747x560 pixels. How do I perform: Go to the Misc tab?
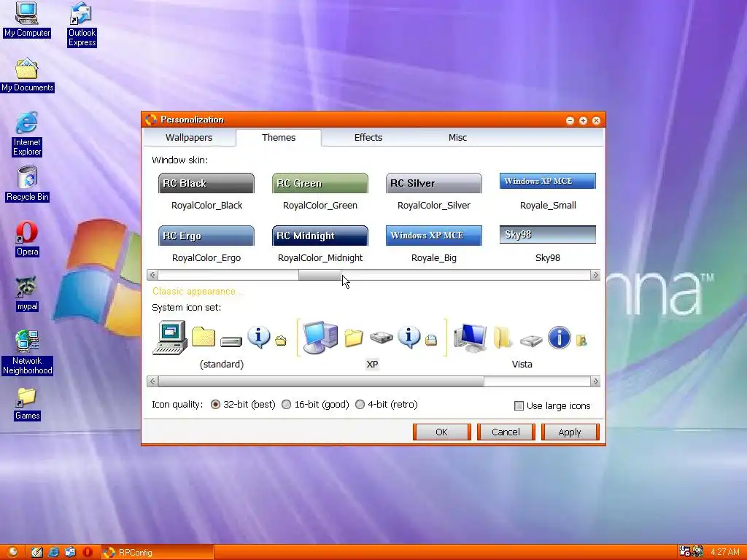click(458, 138)
